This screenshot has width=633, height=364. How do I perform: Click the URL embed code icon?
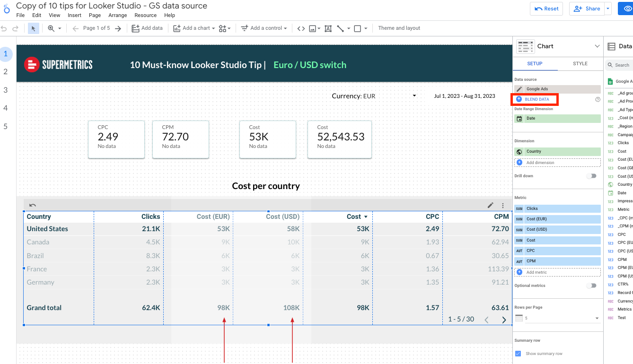pos(301,28)
